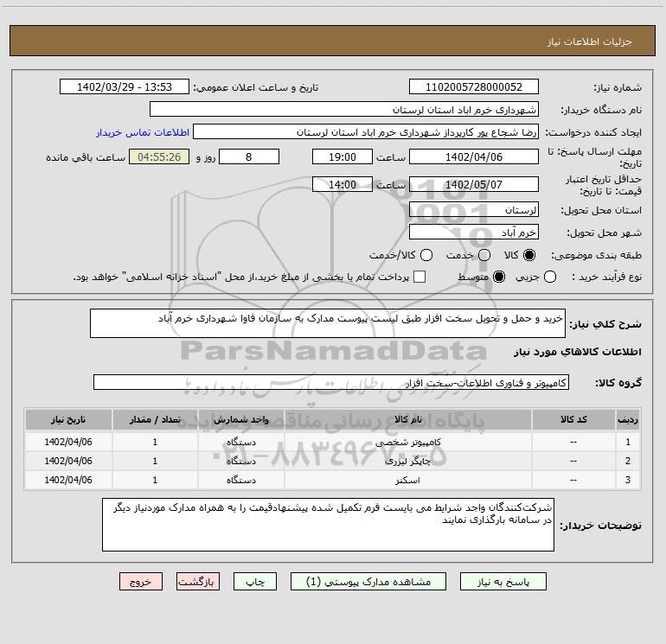Click استان محل تحویل field لرستان

(474, 209)
